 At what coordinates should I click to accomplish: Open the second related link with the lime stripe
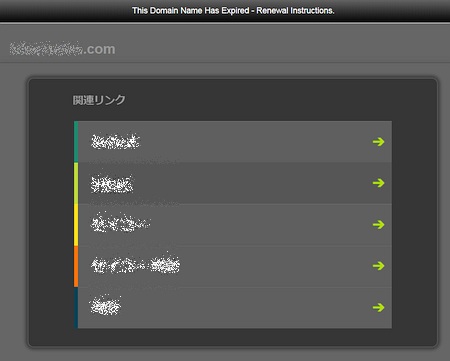[x=233, y=183]
